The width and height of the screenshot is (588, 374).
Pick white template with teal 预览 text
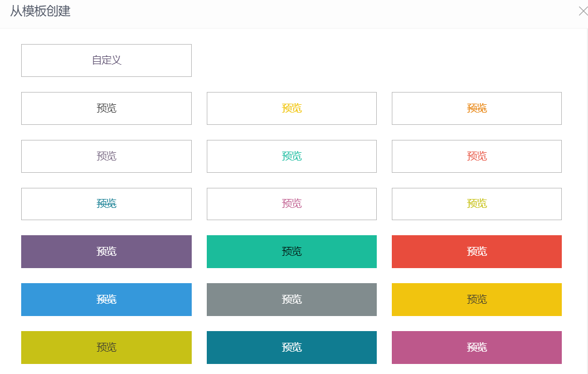click(106, 204)
